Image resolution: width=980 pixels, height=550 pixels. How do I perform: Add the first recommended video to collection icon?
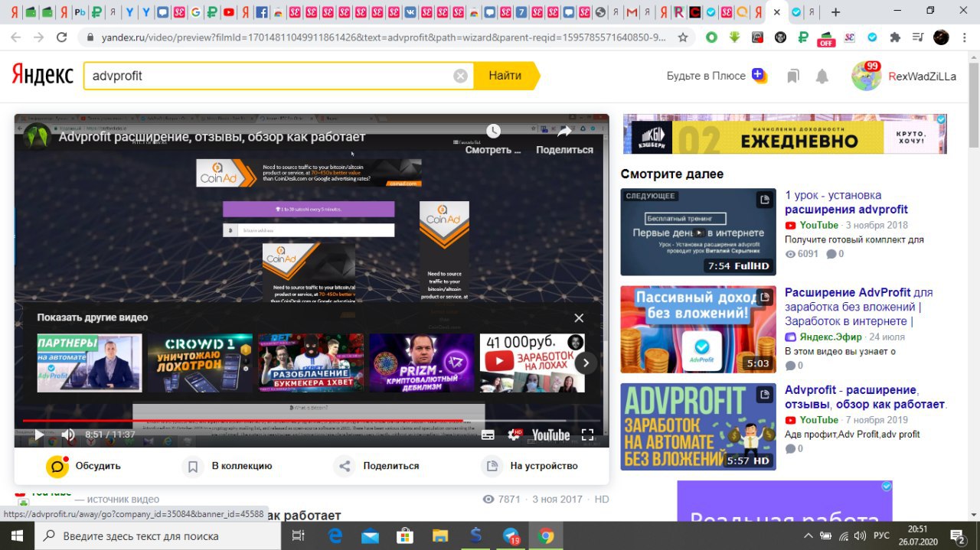(x=764, y=200)
